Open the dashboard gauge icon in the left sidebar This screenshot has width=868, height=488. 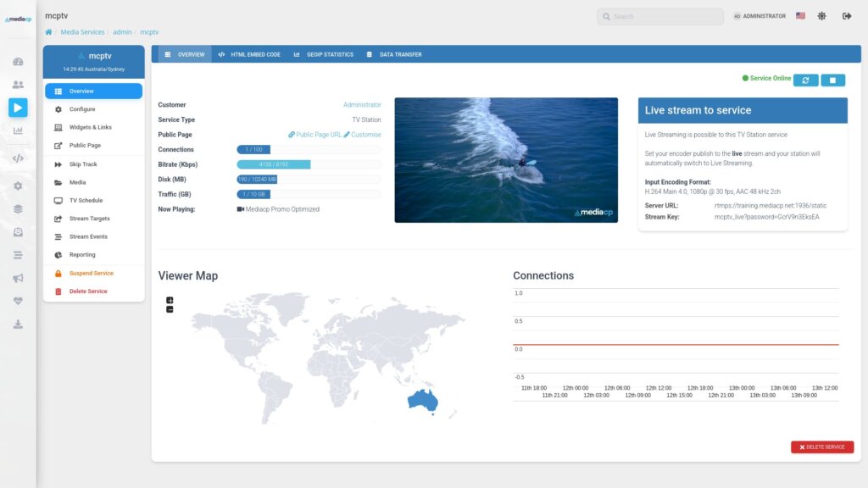click(x=18, y=62)
